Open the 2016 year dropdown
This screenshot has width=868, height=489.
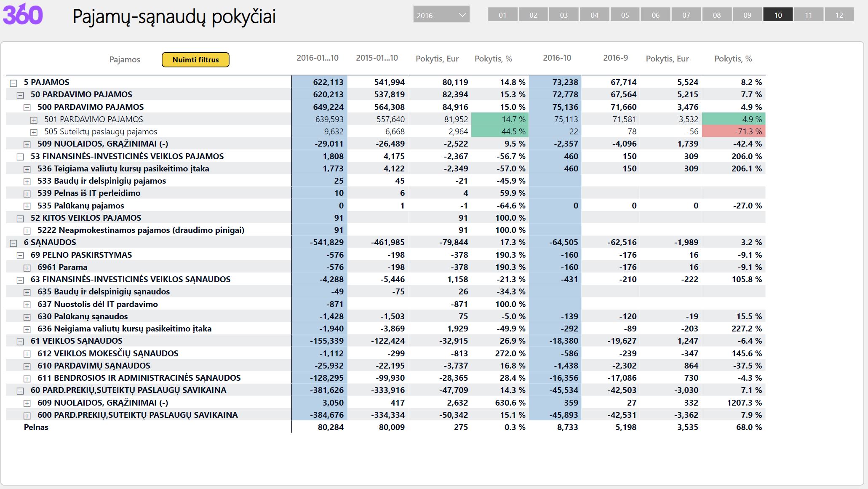pyautogui.click(x=441, y=15)
